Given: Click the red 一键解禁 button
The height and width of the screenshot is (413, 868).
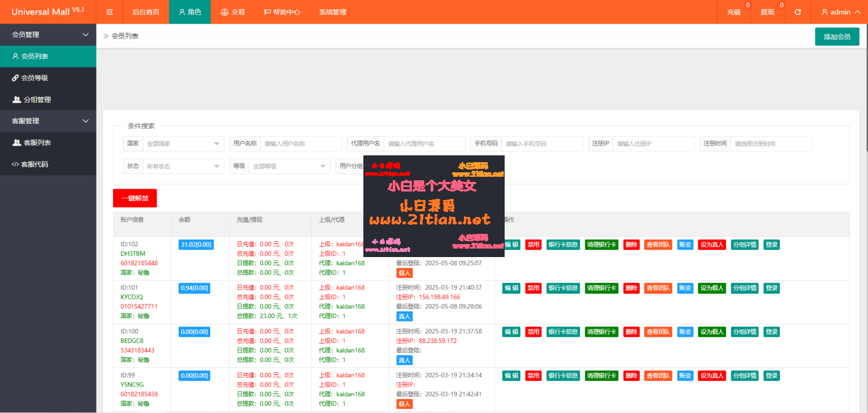Looking at the screenshot, I should [x=134, y=198].
